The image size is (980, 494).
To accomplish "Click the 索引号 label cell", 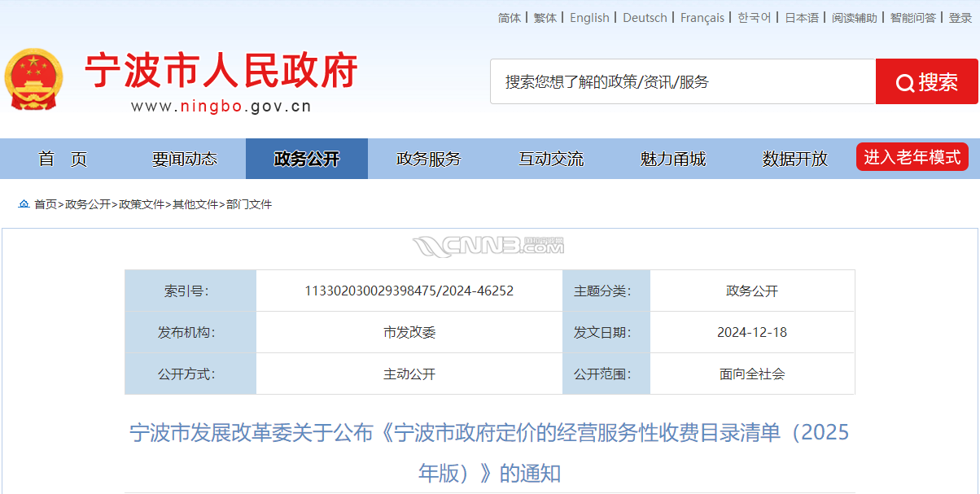I will click(190, 291).
